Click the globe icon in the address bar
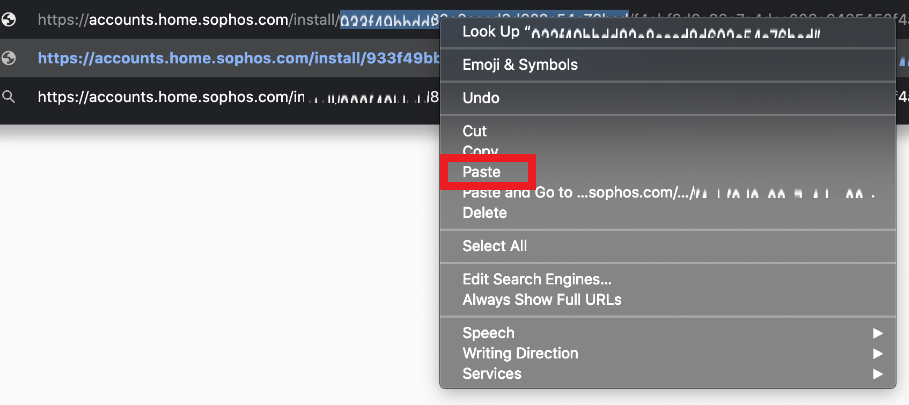 click(x=9, y=19)
